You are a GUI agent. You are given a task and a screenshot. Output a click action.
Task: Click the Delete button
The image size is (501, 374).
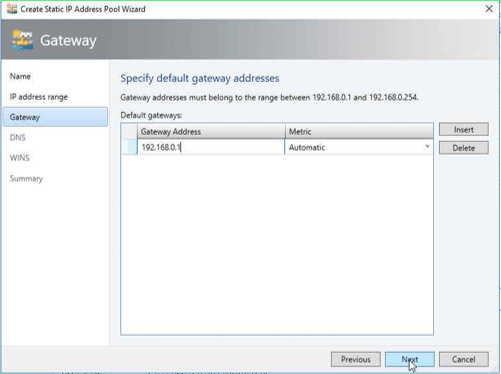pyautogui.click(x=464, y=148)
